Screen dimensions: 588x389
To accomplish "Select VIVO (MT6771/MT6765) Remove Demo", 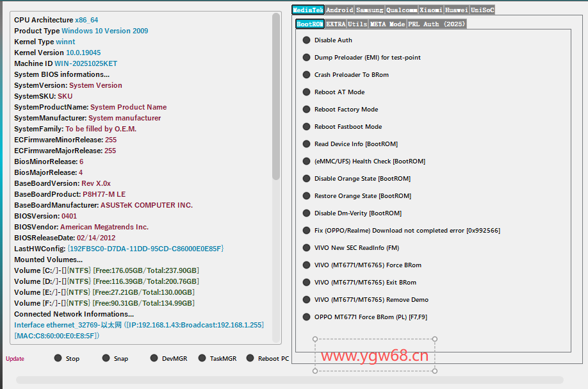I will (365, 299).
